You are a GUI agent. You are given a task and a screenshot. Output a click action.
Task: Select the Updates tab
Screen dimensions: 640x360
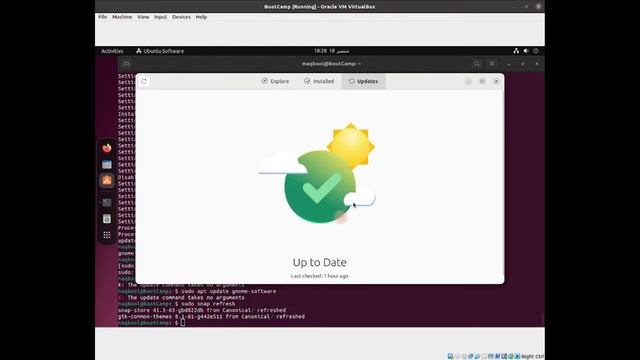point(363,81)
